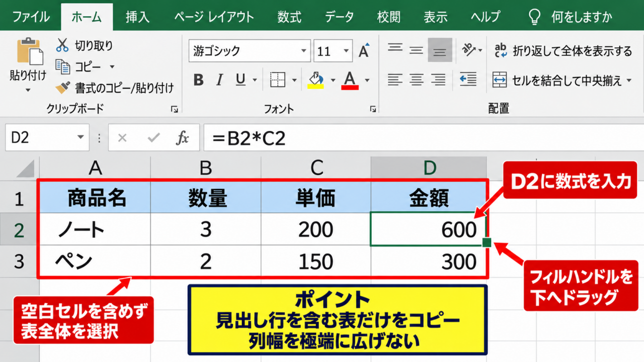Select column C header
Viewport: 644px width, 362px height.
click(x=316, y=168)
